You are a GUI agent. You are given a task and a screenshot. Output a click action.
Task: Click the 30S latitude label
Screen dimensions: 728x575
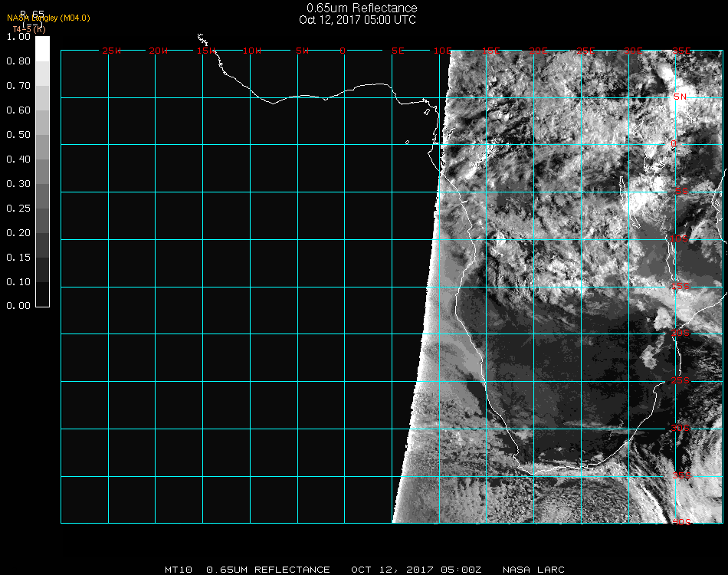pyautogui.click(x=680, y=429)
